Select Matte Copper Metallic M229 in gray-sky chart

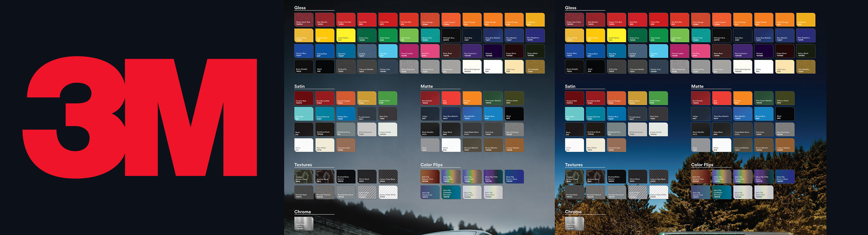tap(514, 145)
